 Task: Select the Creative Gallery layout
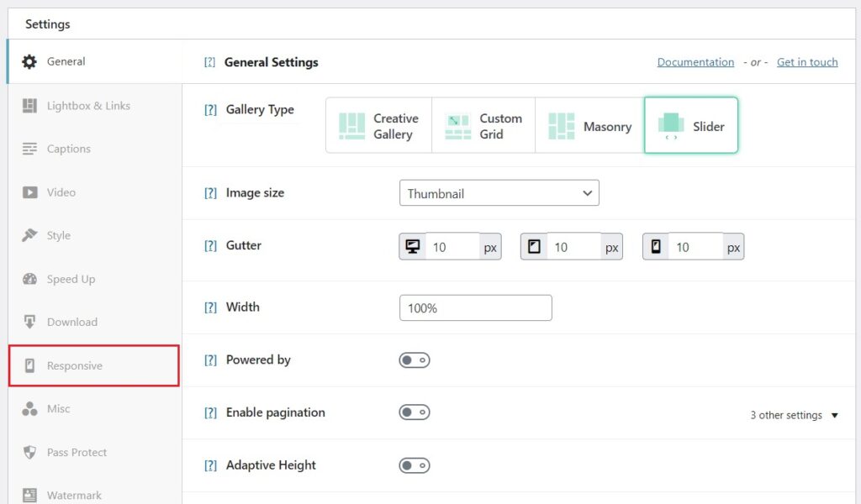coord(378,125)
